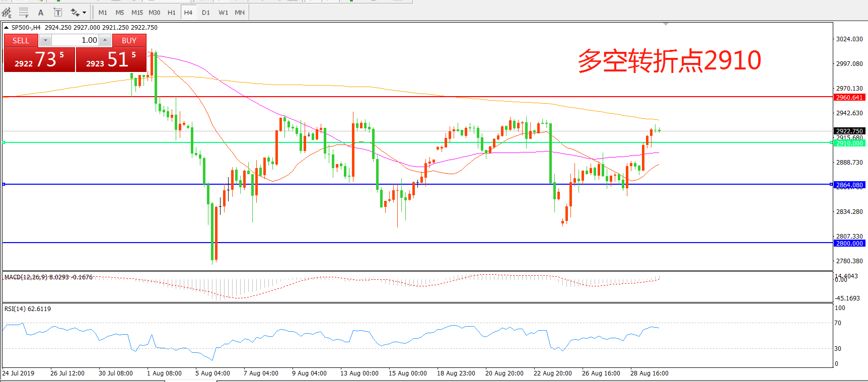Select the H1 timeframe
This screenshot has height=382, width=868.
pos(171,13)
